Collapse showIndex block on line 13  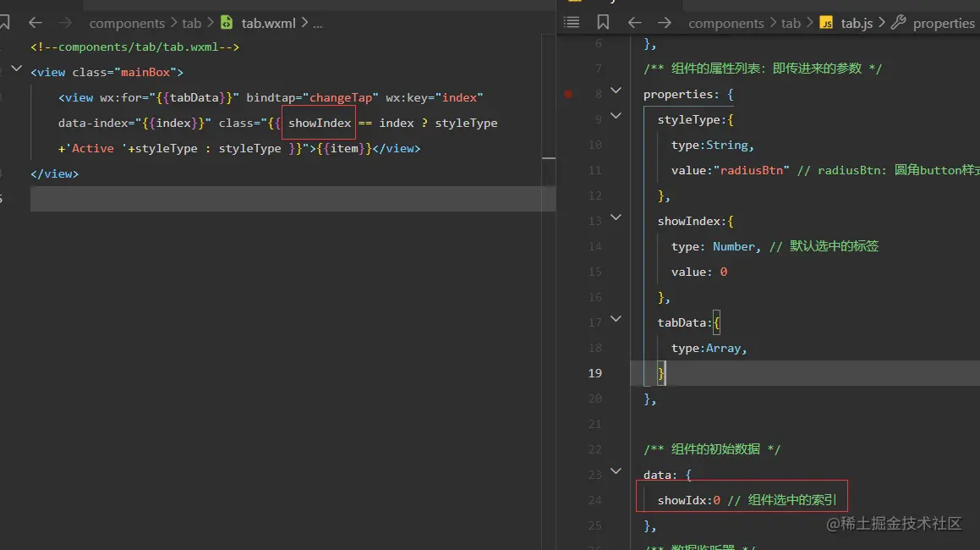point(616,217)
